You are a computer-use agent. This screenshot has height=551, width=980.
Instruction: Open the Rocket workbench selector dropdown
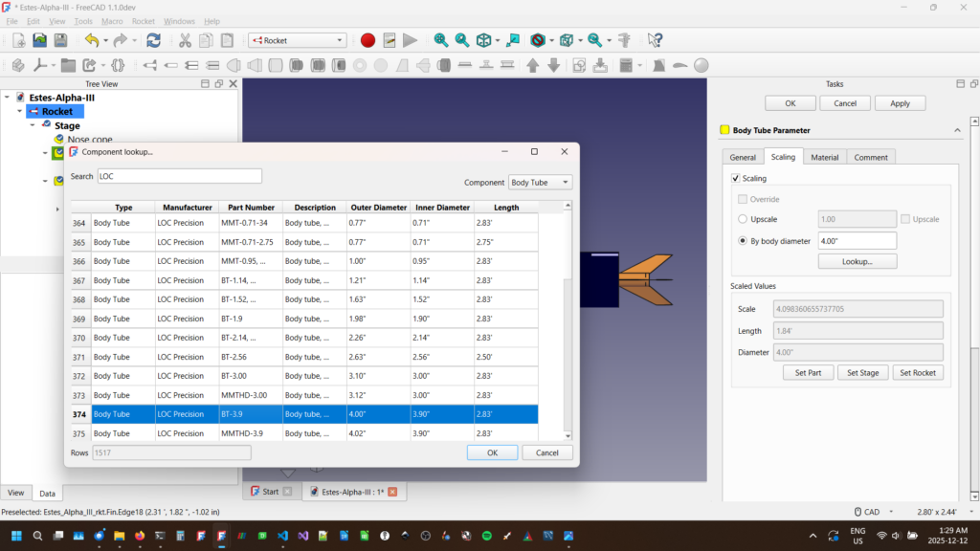coord(297,40)
